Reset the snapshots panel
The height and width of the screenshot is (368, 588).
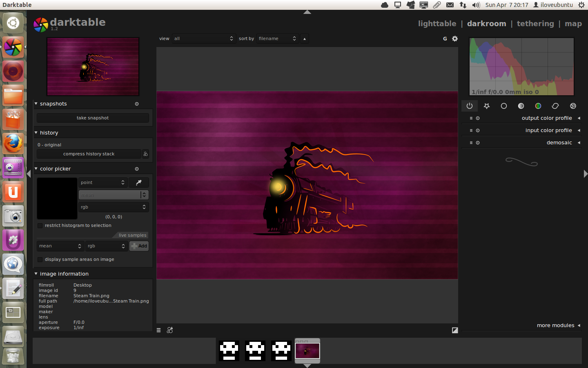point(137,104)
